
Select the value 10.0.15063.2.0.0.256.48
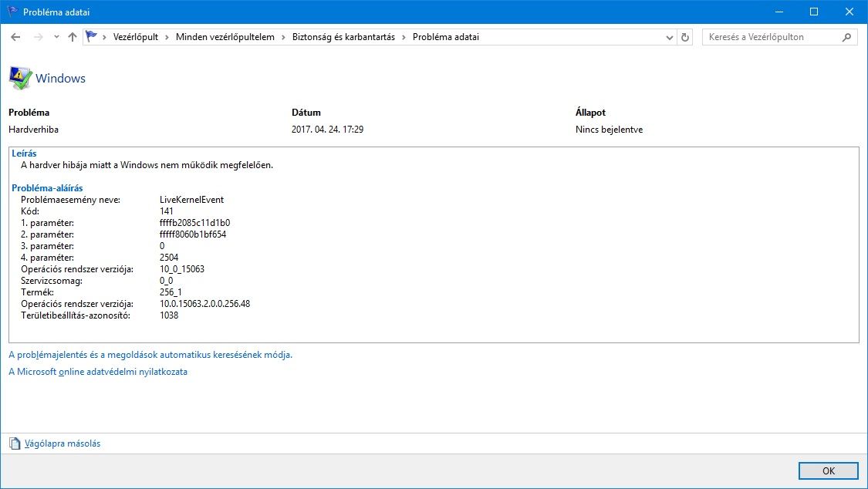coord(204,304)
